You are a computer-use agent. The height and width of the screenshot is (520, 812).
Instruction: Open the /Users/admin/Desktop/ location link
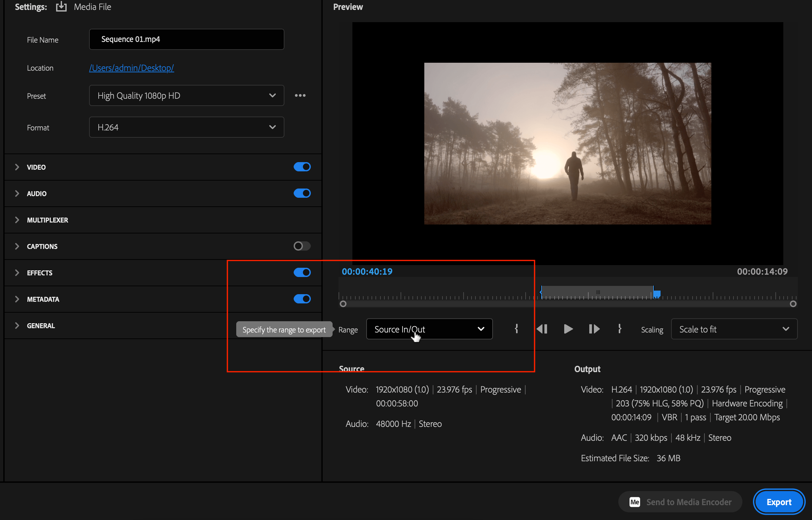tap(131, 68)
